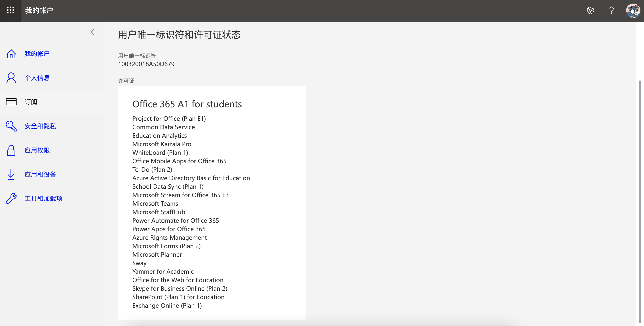Click Common Data Service entry

163,127
